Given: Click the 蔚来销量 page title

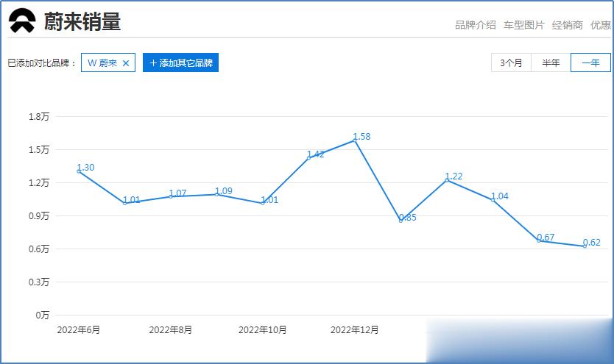Looking at the screenshot, I should click(x=82, y=21).
